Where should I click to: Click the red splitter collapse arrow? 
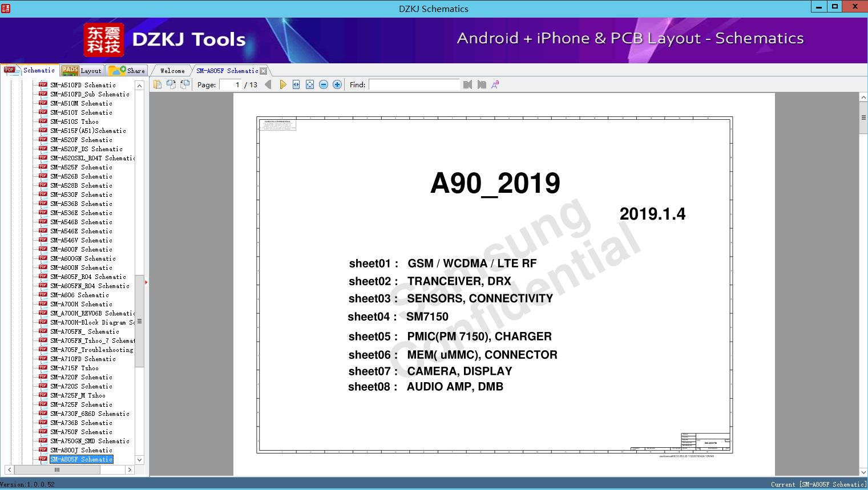tap(146, 282)
